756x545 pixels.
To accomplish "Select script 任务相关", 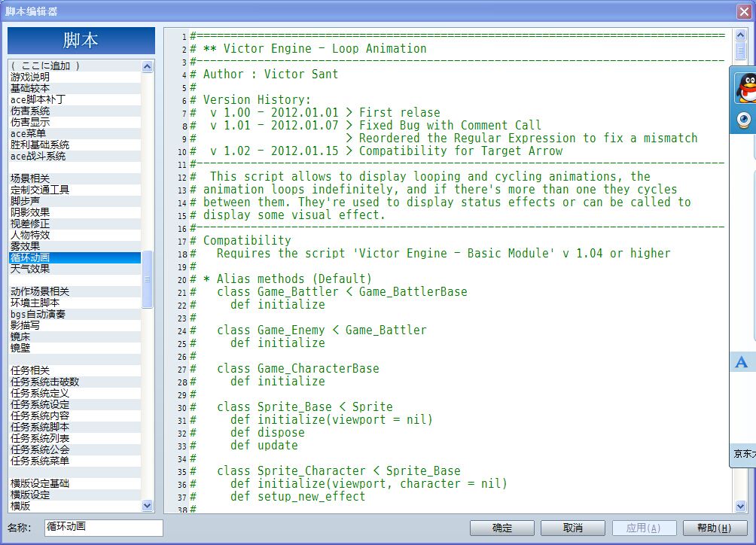I will point(75,370).
